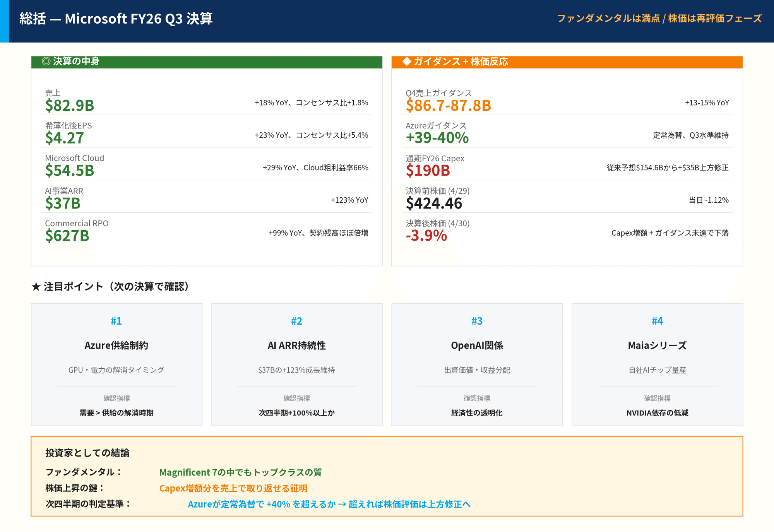Screen dimensions: 774x532
Task: Click '自社AIチップ量産' text
Action: (x=658, y=370)
